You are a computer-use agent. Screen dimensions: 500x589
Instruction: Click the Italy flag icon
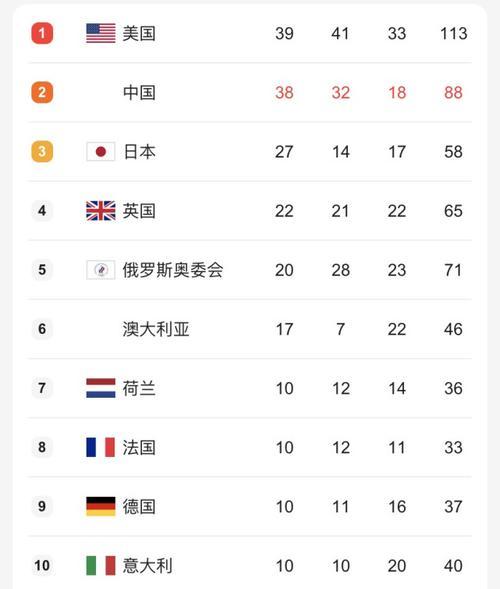pos(101,565)
